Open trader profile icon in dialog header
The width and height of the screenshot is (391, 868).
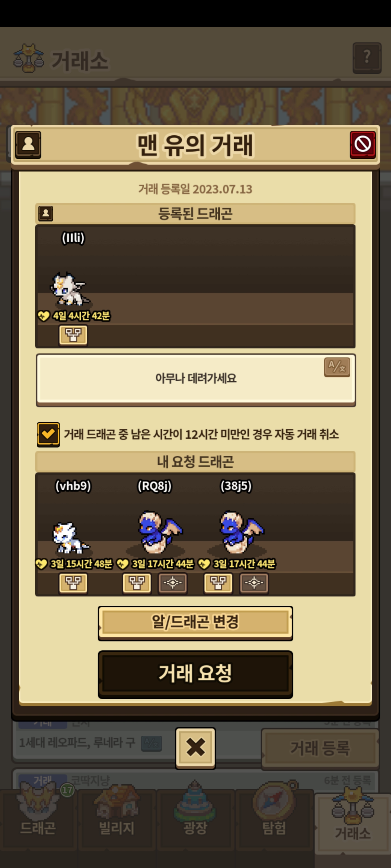28,145
